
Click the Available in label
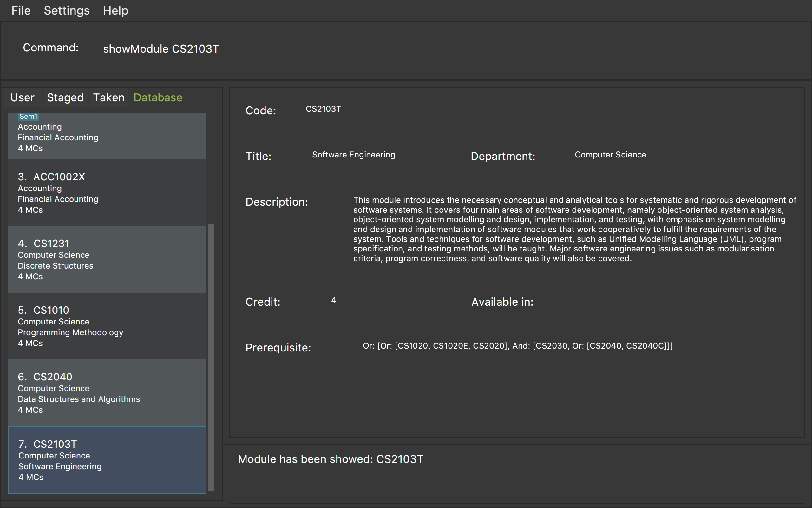(502, 302)
